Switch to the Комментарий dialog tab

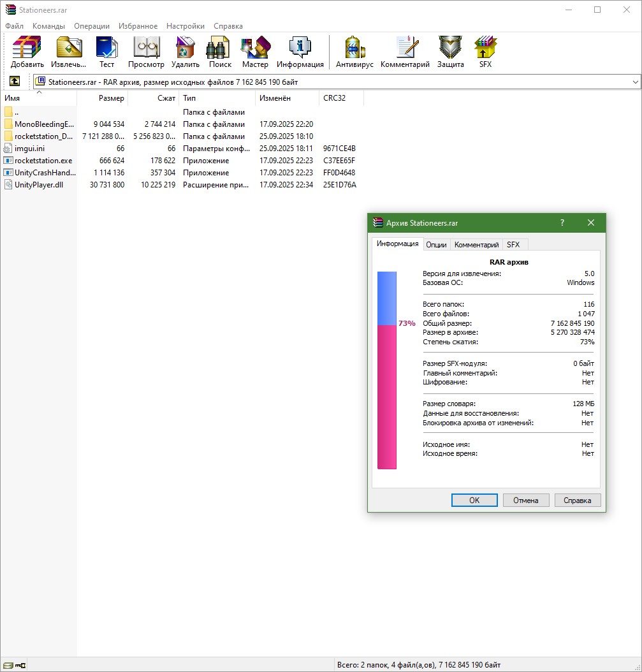477,245
